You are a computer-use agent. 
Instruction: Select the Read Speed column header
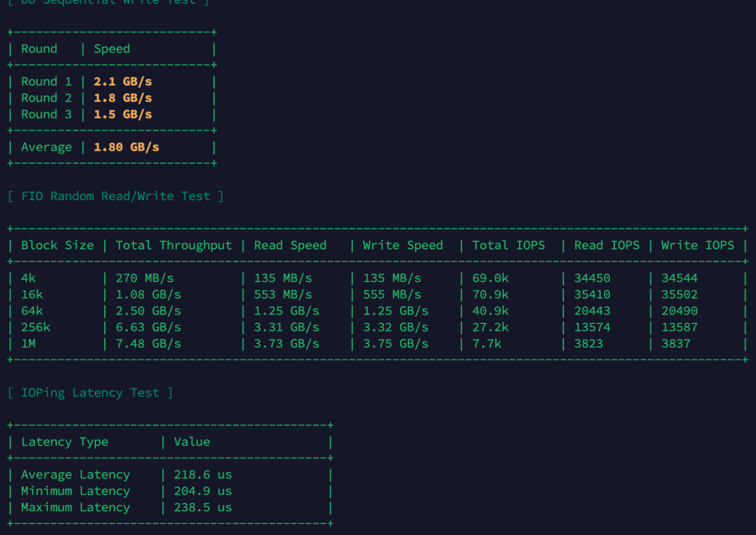coord(290,245)
